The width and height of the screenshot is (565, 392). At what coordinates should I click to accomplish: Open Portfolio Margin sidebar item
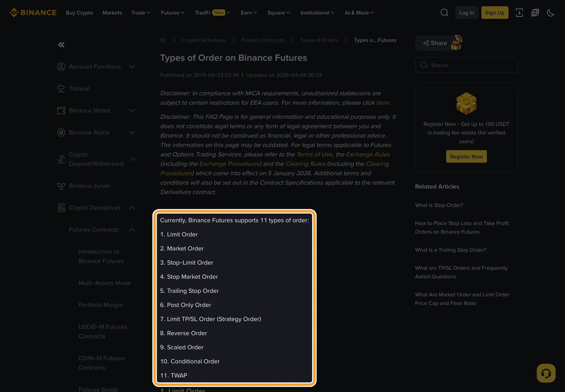101,305
